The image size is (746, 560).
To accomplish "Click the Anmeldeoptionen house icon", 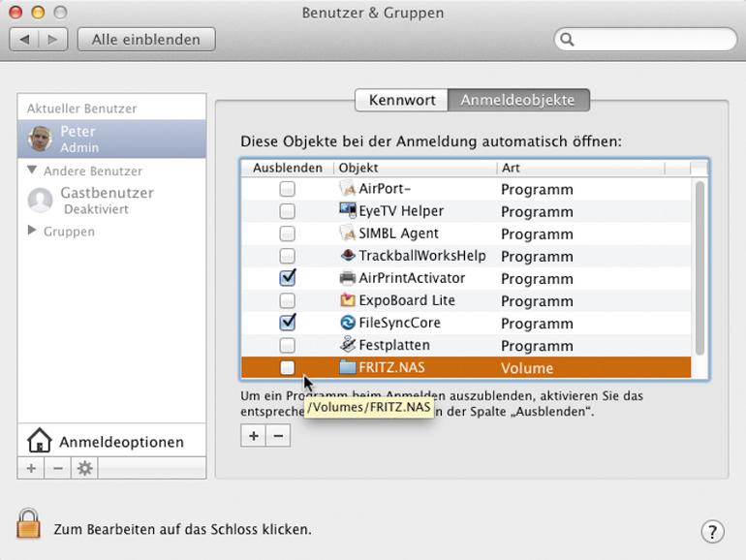I will coord(40,441).
